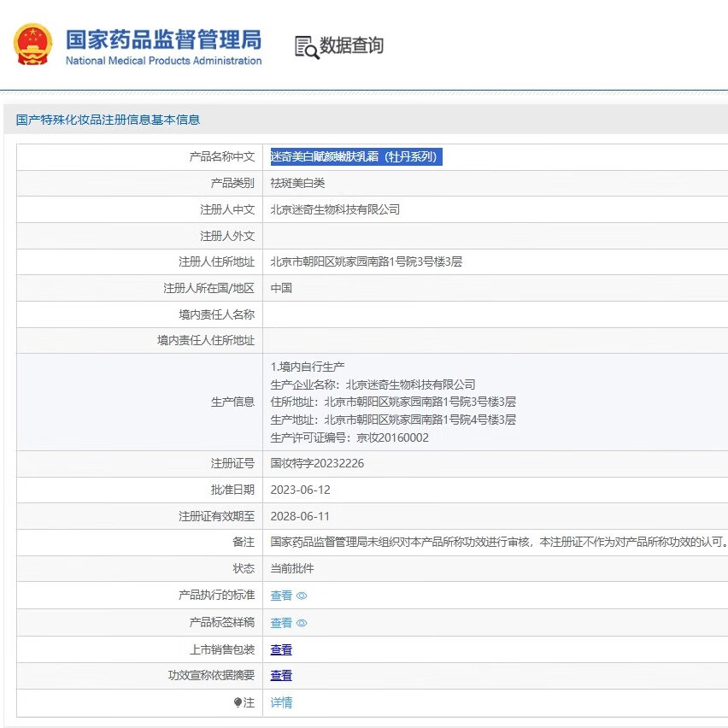
Task: Click status value 当前批件
Action: pyautogui.click(x=292, y=569)
